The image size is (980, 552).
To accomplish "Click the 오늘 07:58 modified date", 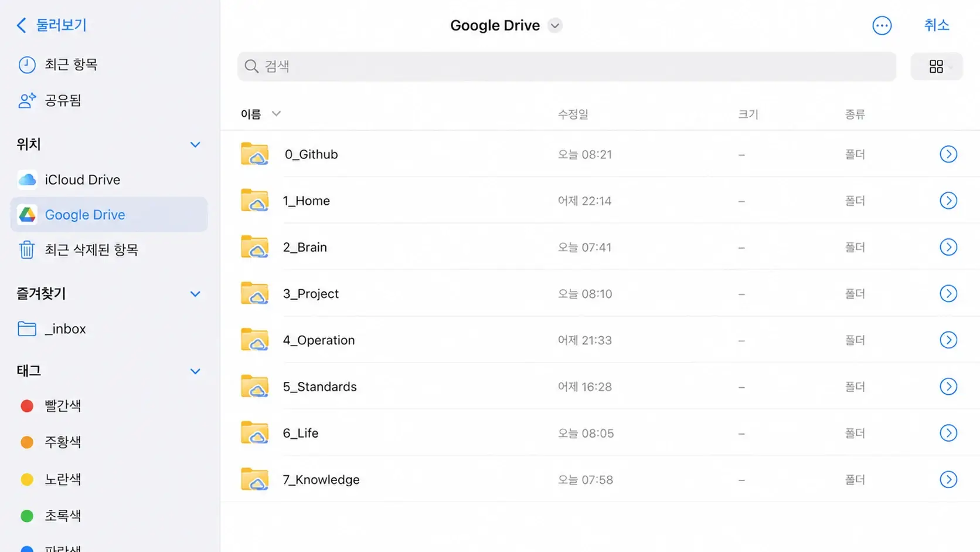I will [x=586, y=480].
